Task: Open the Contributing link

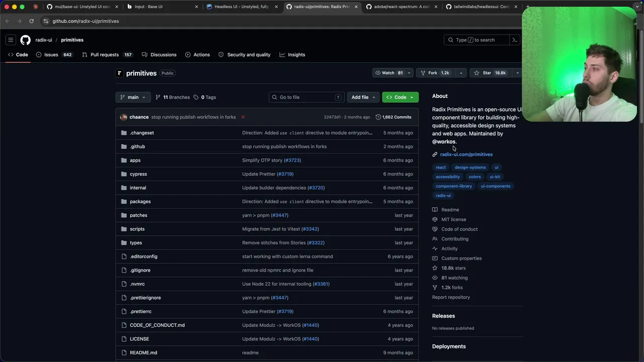Action: click(x=455, y=239)
